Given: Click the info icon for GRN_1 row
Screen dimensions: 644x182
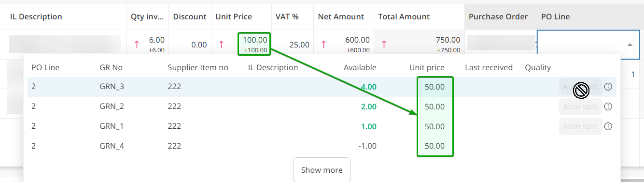Looking at the screenshot, I should (x=608, y=126).
